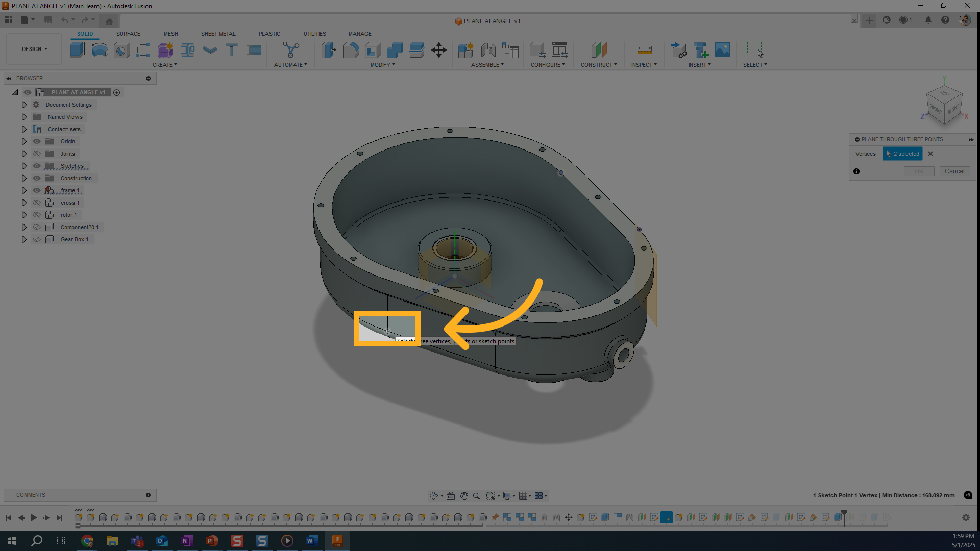Toggle visibility of frame:1 component
This screenshot has width=980, height=551.
pyautogui.click(x=37, y=190)
